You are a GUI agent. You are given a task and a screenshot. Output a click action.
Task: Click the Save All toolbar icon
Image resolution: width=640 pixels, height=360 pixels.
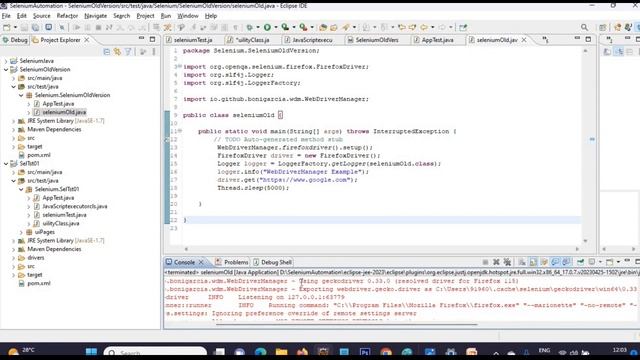tap(36, 27)
